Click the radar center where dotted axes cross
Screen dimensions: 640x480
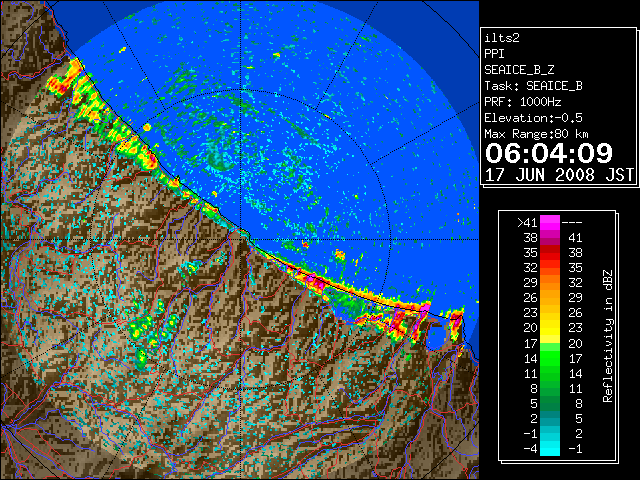pyautogui.click(x=241, y=239)
